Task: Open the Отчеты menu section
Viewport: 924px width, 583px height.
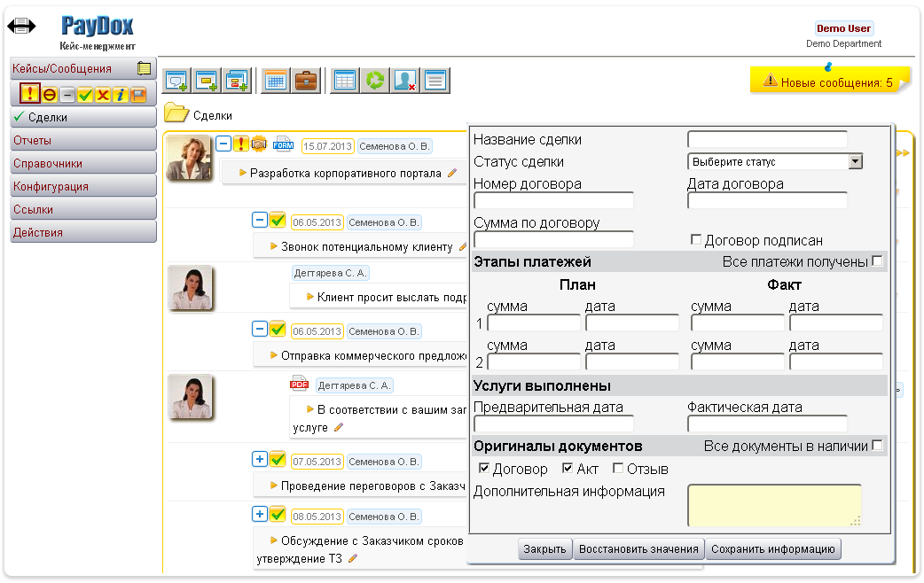Action: point(82,141)
